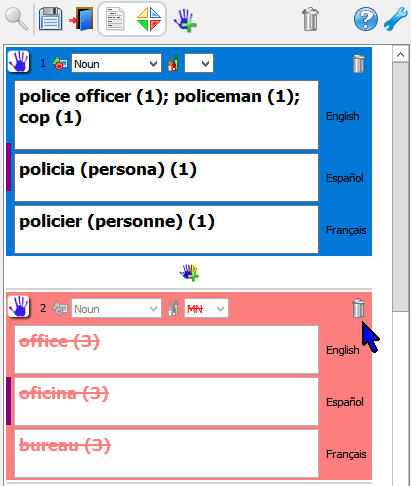Open the empty dropdown in sense 1
The image size is (411, 486).
click(199, 63)
